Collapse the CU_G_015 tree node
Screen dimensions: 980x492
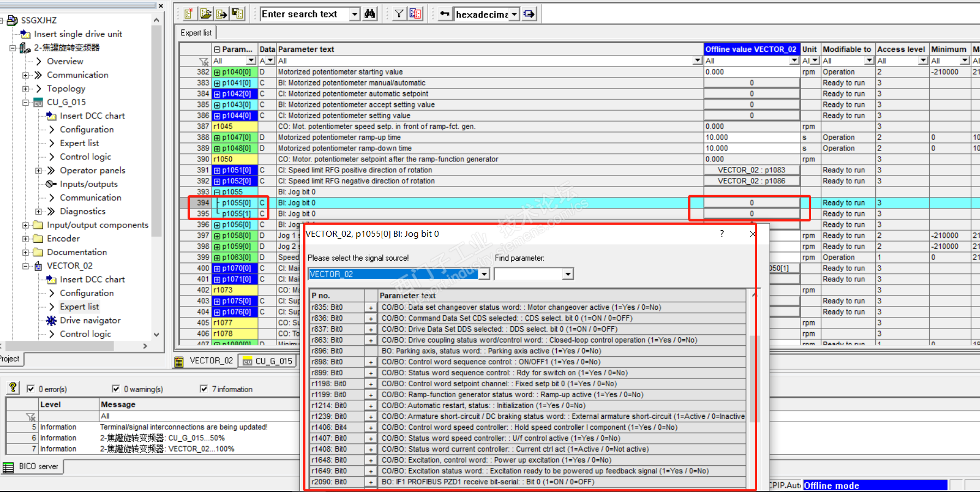(x=26, y=102)
